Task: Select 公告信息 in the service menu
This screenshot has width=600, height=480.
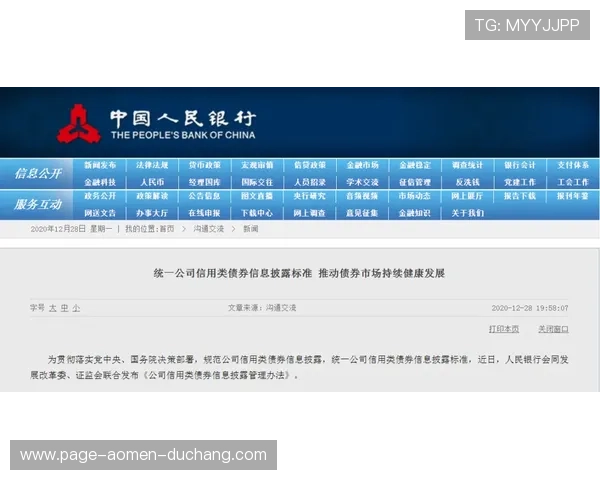Action: click(x=205, y=196)
